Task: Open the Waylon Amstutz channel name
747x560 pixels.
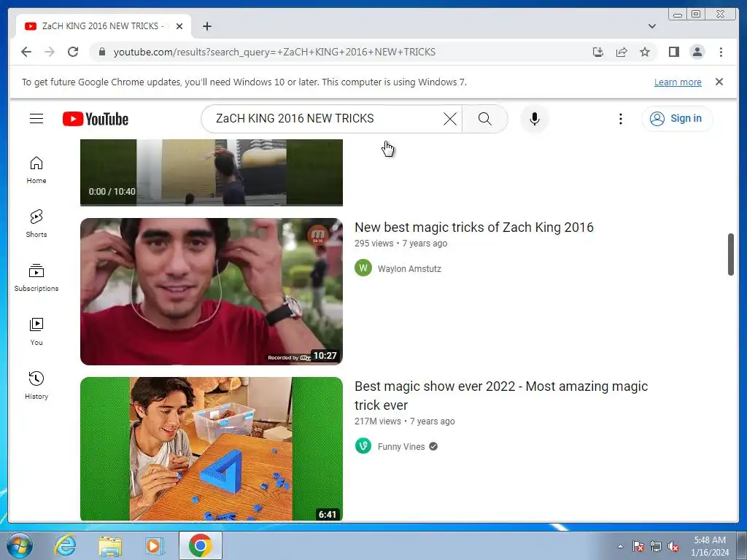Action: tap(409, 268)
